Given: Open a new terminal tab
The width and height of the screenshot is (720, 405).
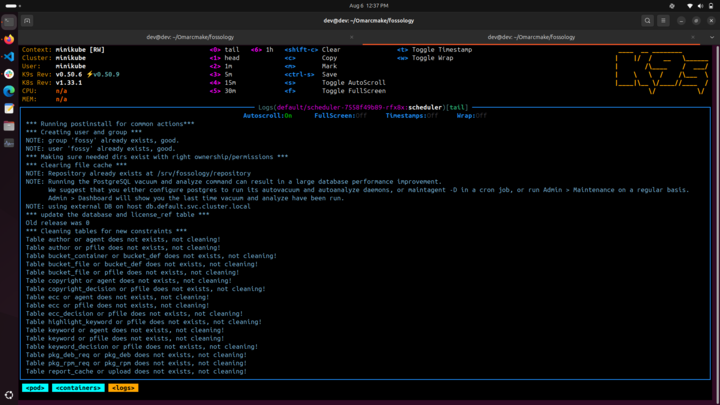Looking at the screenshot, I should [27, 21].
